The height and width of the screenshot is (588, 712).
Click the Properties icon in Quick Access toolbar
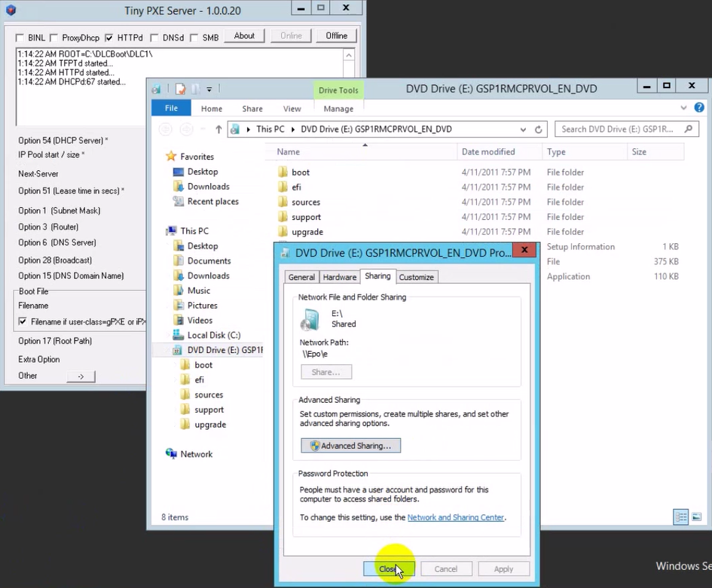[180, 89]
